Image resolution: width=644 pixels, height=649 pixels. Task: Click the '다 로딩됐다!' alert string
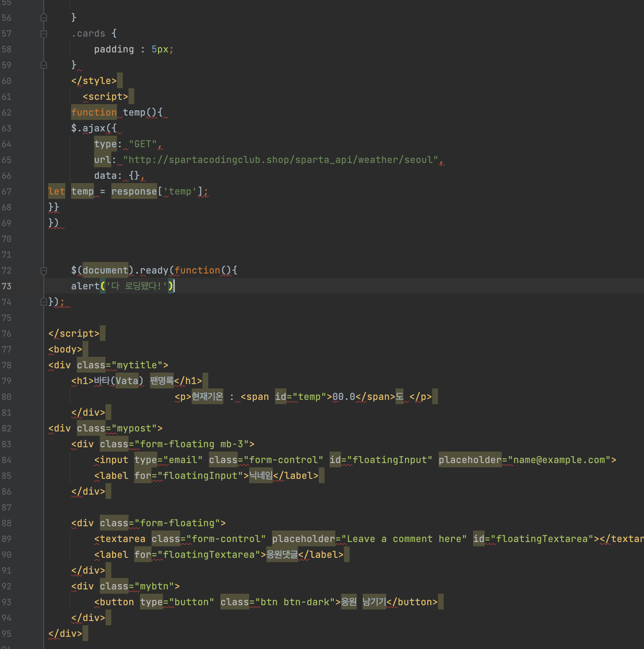pyautogui.click(x=137, y=286)
